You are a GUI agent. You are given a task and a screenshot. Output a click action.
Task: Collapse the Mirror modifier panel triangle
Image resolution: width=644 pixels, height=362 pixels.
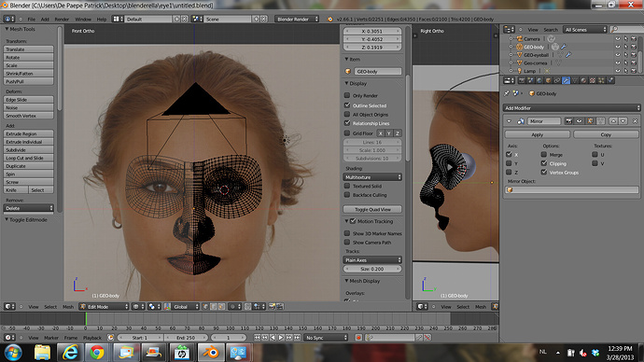click(x=509, y=121)
